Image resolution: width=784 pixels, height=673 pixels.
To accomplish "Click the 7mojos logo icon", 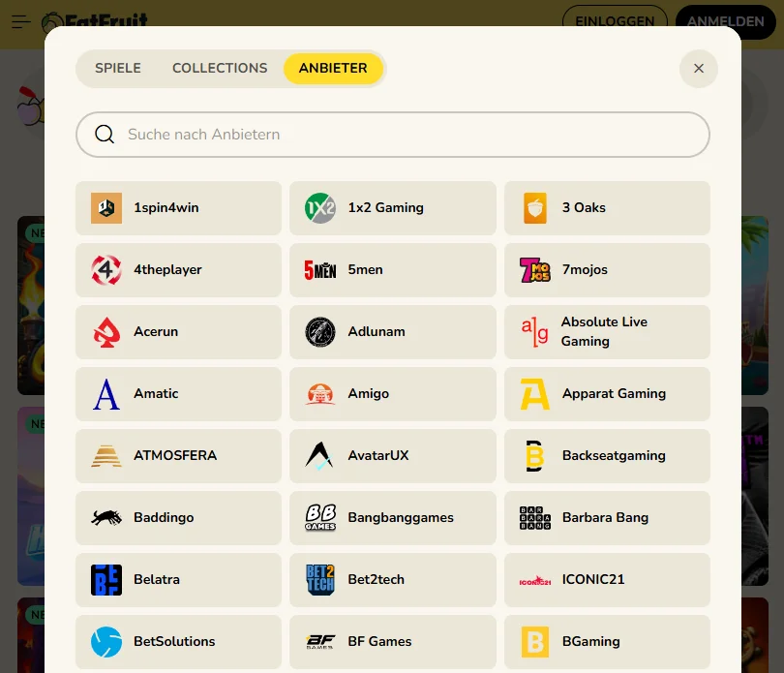I will coord(535,270).
